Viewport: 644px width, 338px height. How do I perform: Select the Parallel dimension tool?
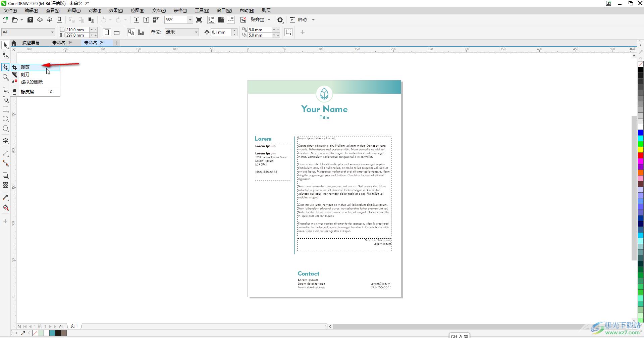[x=5, y=153]
